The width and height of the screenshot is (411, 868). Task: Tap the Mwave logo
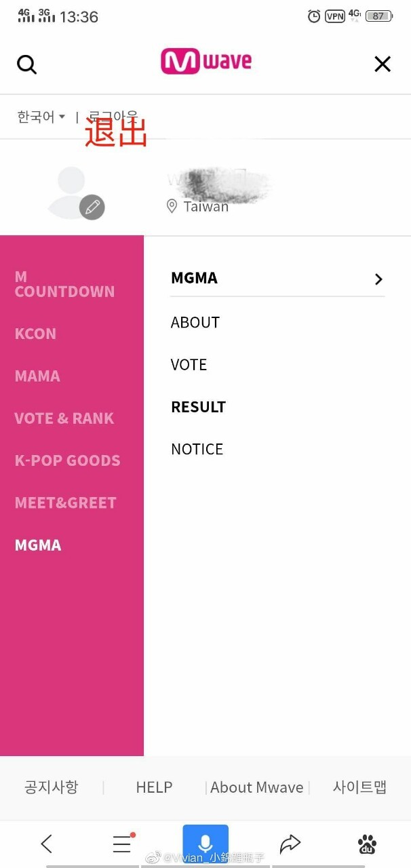[206, 62]
